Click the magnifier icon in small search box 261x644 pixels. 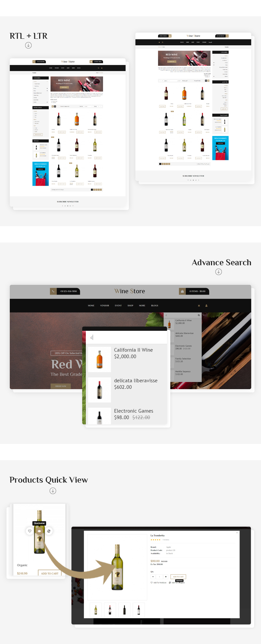[199, 315]
